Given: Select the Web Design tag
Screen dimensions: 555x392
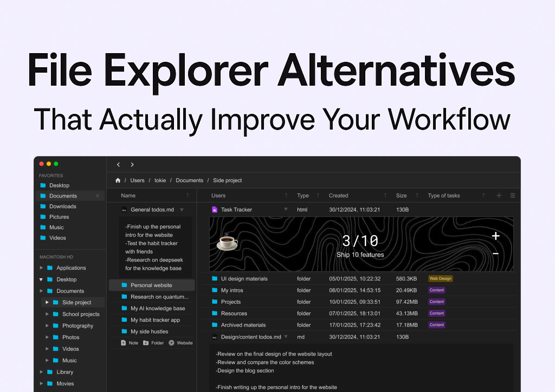Looking at the screenshot, I should tap(440, 278).
